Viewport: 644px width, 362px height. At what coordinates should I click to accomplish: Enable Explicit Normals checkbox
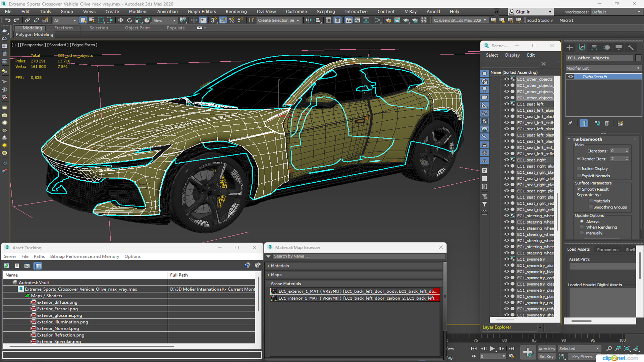(579, 176)
